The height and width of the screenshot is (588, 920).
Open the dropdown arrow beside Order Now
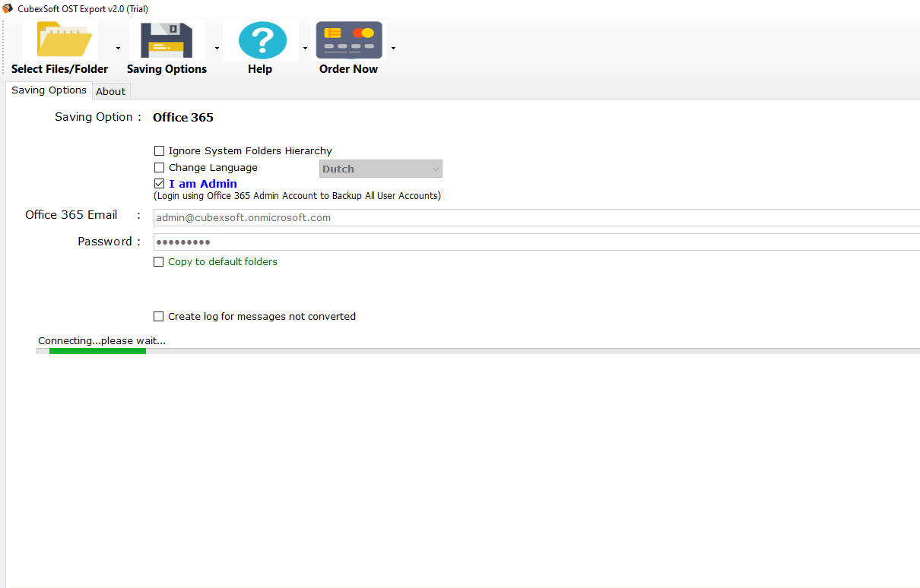point(393,48)
